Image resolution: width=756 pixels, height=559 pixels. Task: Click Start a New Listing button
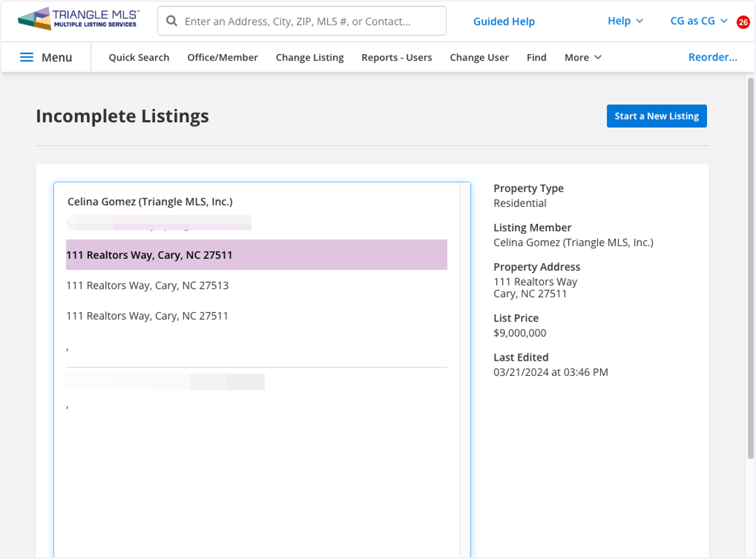tap(656, 116)
